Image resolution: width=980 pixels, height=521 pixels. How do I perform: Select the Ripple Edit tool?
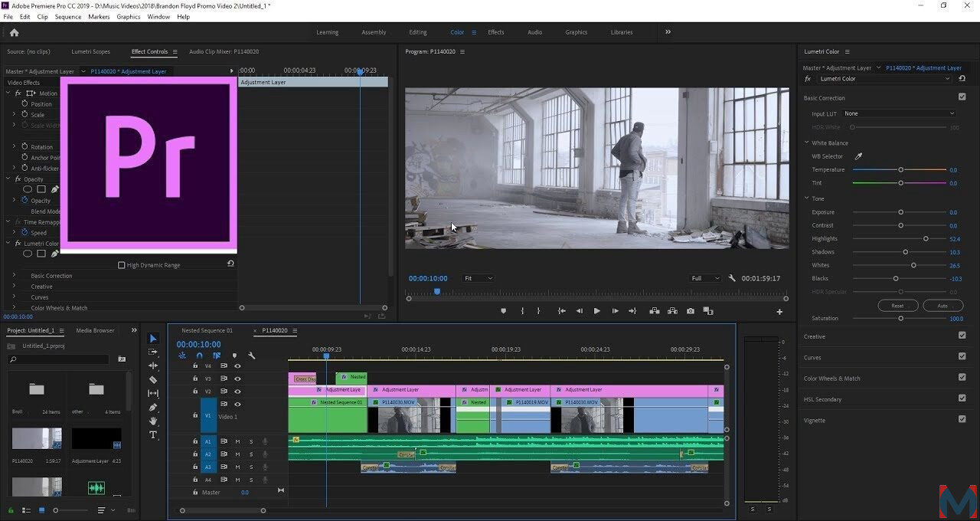[x=153, y=366]
